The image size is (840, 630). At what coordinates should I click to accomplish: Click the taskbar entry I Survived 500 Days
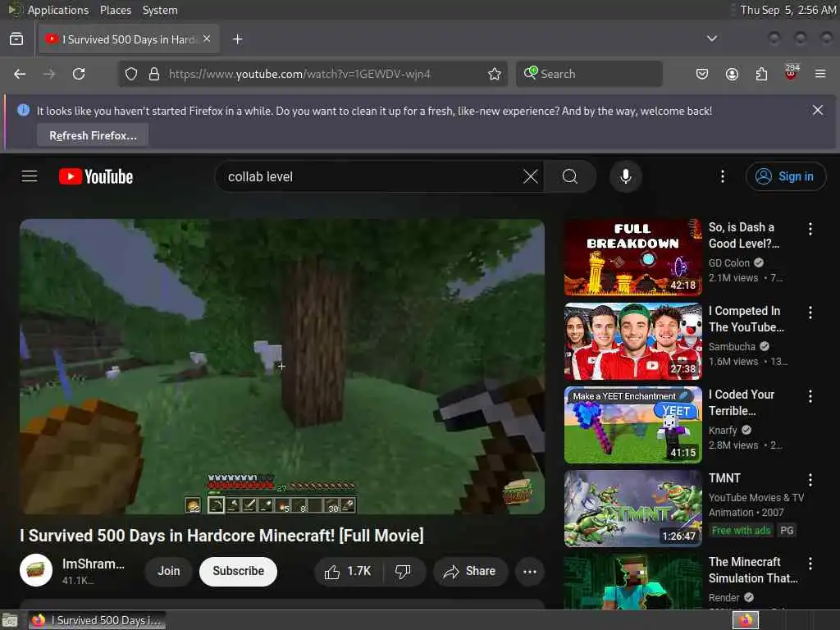(97, 620)
